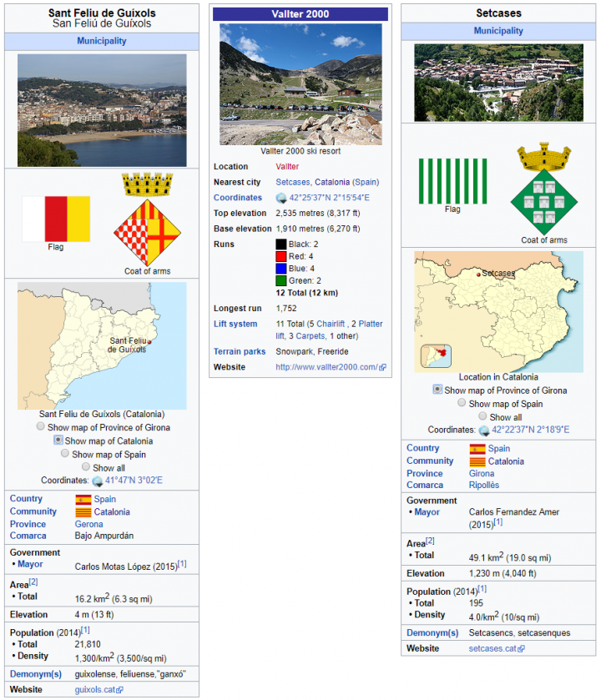This screenshot has height=700, width=601.
Task: Select Show map of Province of Girona for Setcases
Action: coord(437,390)
